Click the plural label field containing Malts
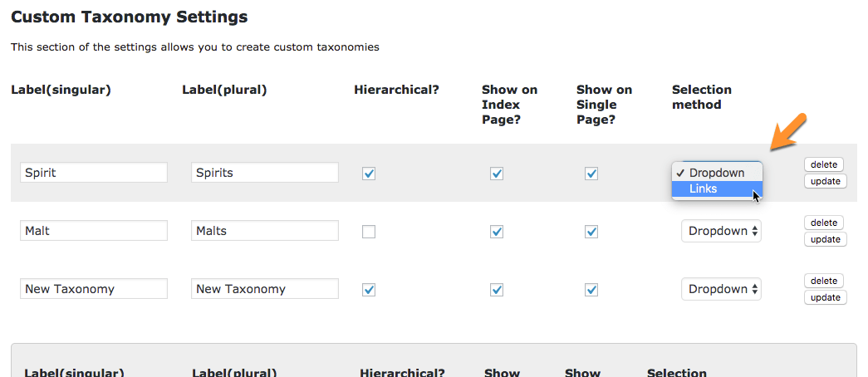Screen dimensions: 868x377 click(x=264, y=231)
